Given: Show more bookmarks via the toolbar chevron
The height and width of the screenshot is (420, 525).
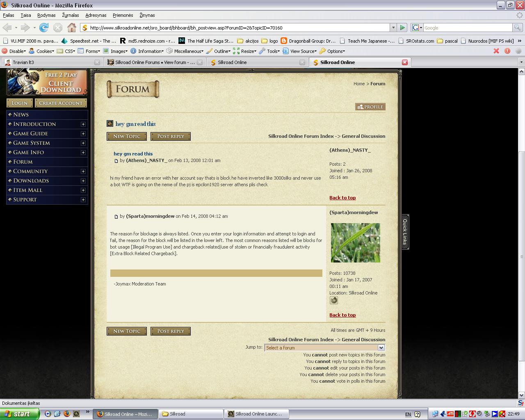Looking at the screenshot, I should pyautogui.click(x=520, y=41).
